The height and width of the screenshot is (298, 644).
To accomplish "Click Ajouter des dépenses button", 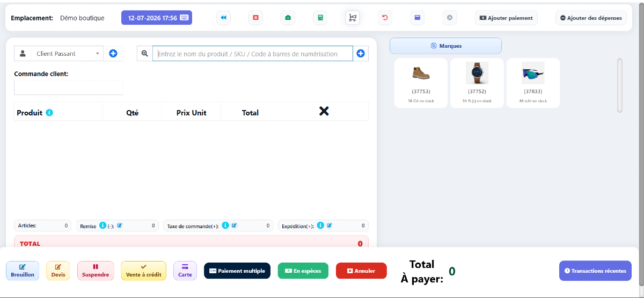I will pyautogui.click(x=591, y=18).
